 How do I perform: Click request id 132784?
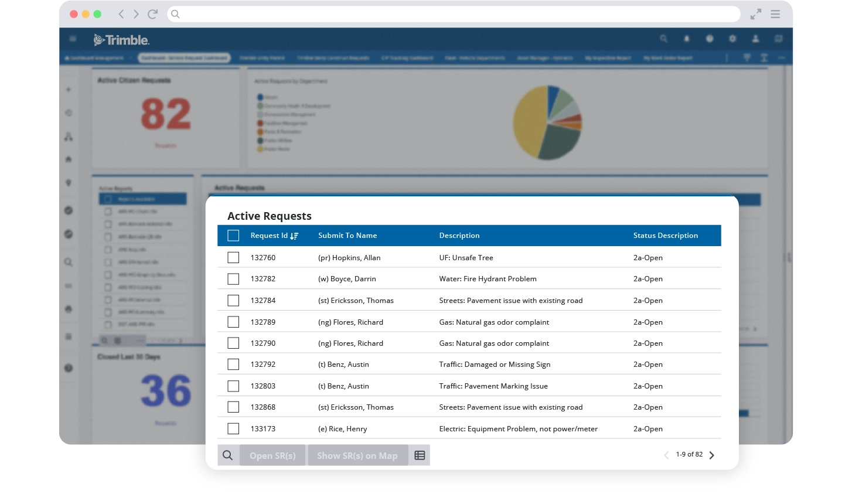coord(263,300)
